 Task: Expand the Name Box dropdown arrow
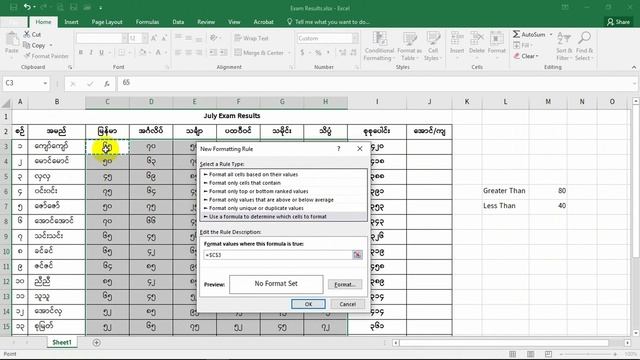[45, 83]
